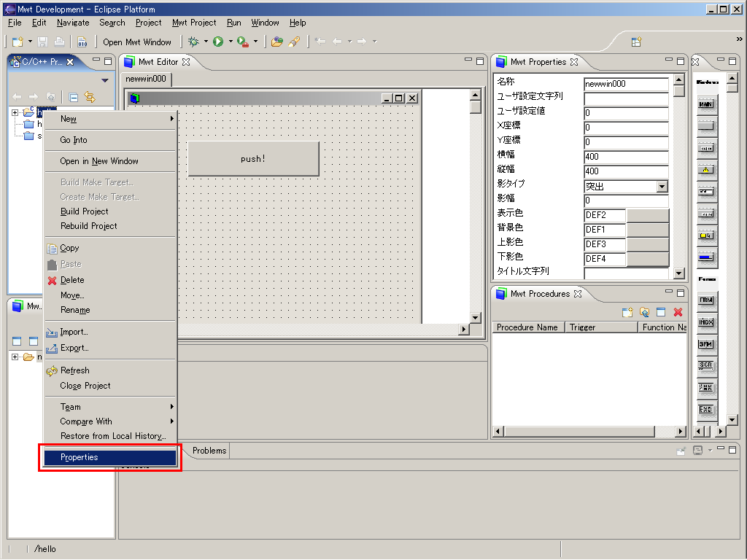Switch to the Problems tab

(209, 451)
